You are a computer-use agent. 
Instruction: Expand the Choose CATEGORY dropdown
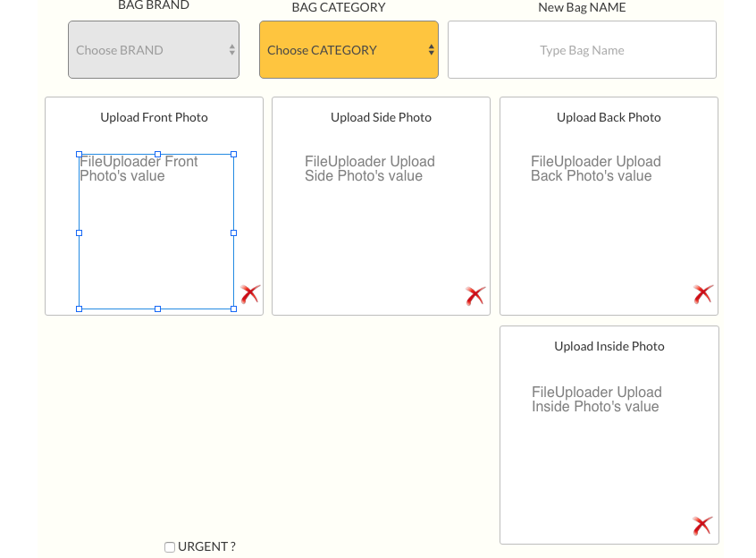(x=349, y=50)
